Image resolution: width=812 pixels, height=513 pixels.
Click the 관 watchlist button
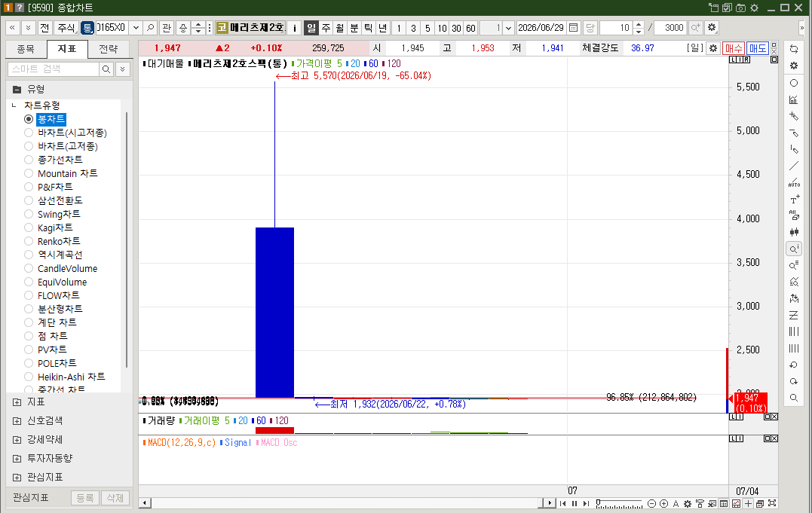166,27
